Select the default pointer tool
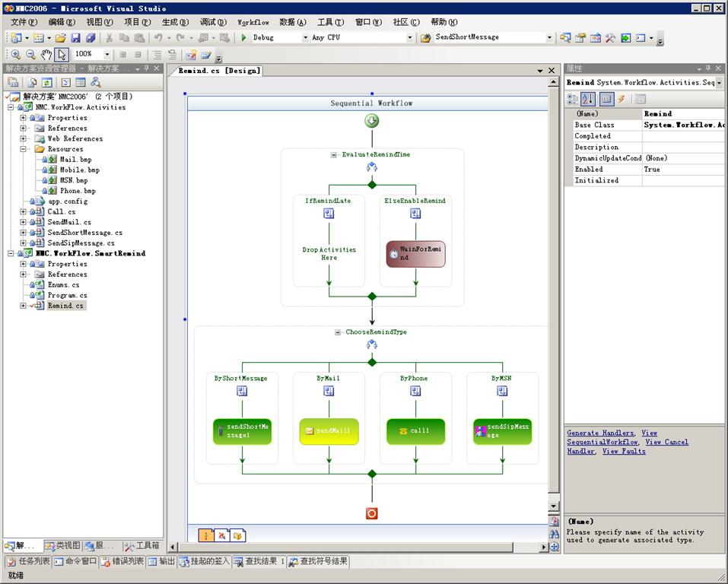Image resolution: width=728 pixels, height=584 pixels. pos(62,54)
